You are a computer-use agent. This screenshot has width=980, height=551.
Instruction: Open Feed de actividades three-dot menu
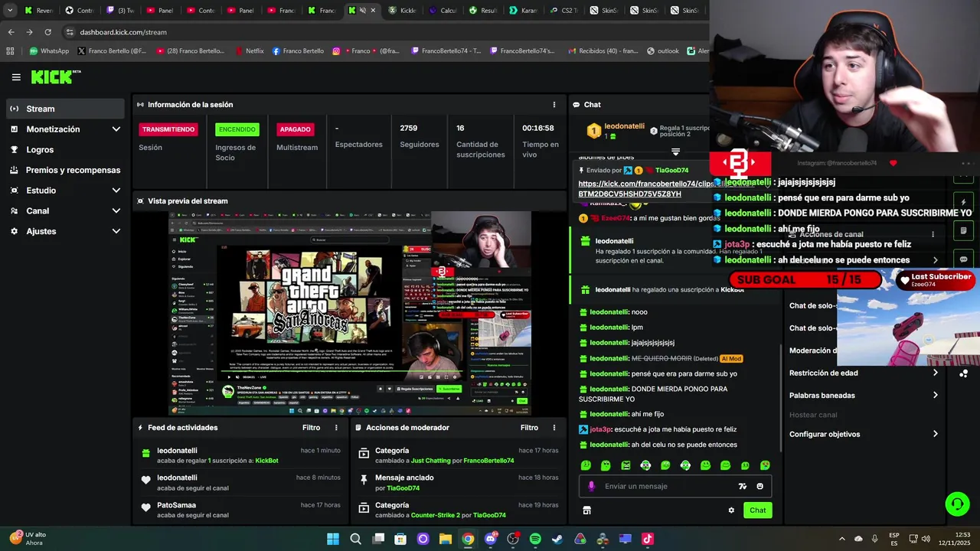click(336, 428)
